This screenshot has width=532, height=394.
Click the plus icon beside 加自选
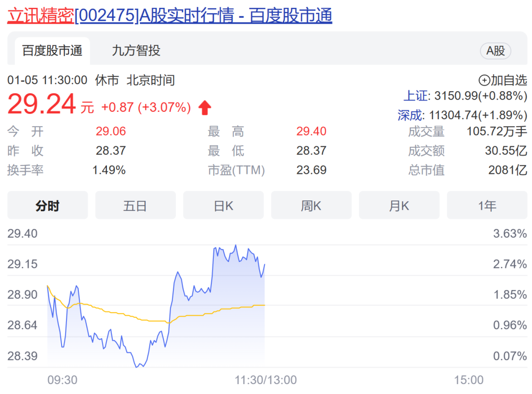484,80
